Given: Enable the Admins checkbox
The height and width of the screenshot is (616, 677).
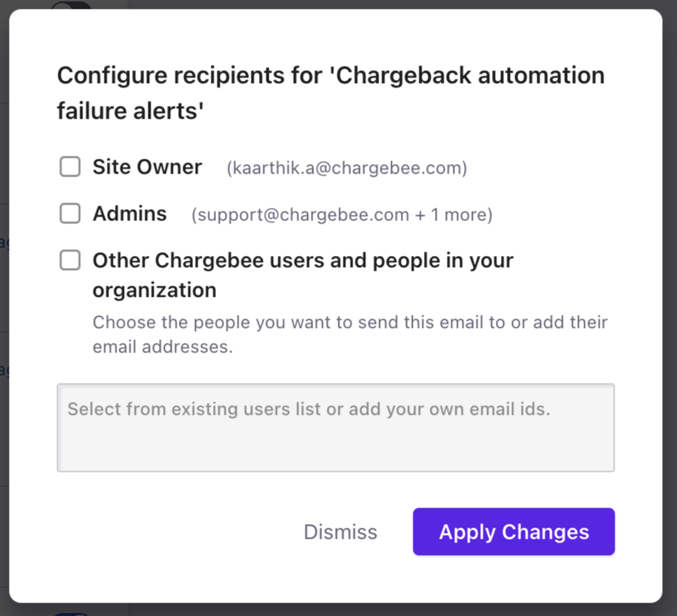Looking at the screenshot, I should coord(70,214).
